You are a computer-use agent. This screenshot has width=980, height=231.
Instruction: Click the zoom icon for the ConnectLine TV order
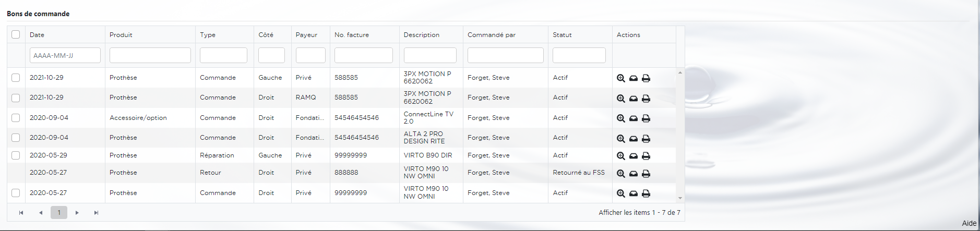pos(620,118)
